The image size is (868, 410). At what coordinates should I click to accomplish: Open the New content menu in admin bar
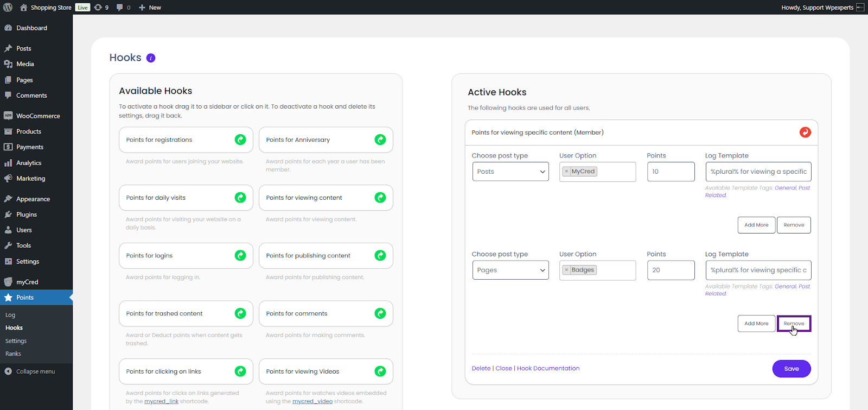[150, 7]
